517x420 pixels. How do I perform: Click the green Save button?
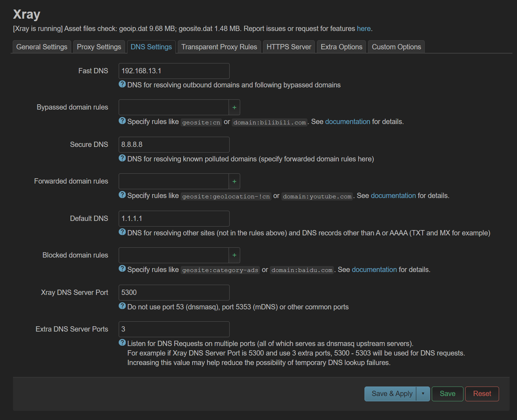[448, 394]
